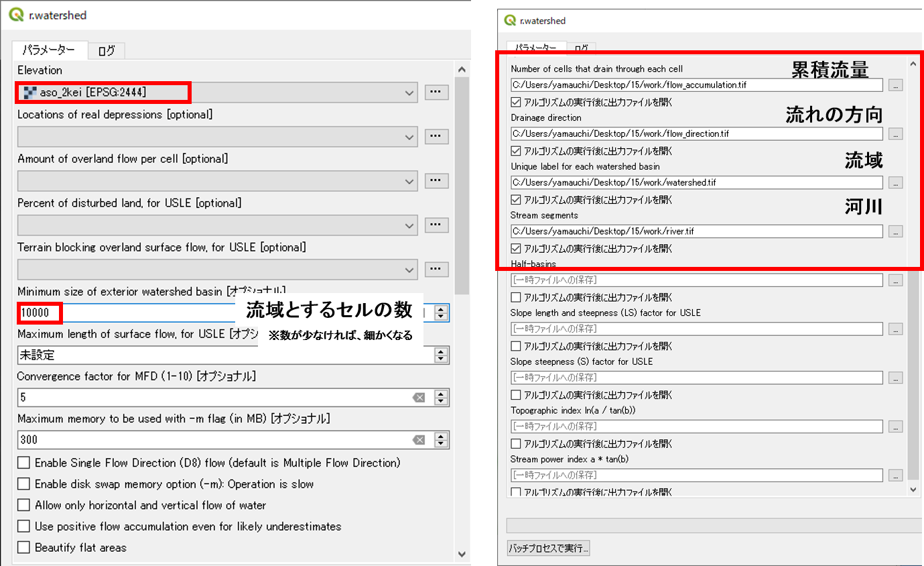The height and width of the screenshot is (566, 924).
Task: Click Stream power index a * tan(b) field
Action: 697,475
